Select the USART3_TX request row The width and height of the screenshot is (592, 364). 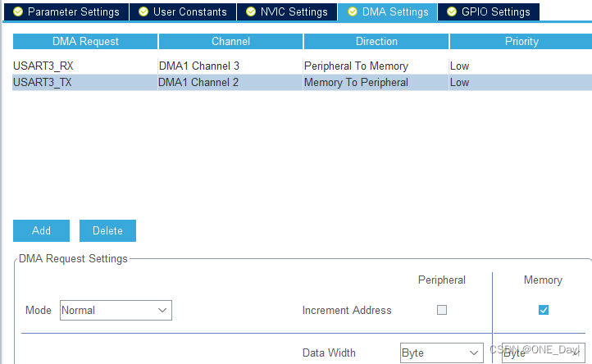point(302,82)
